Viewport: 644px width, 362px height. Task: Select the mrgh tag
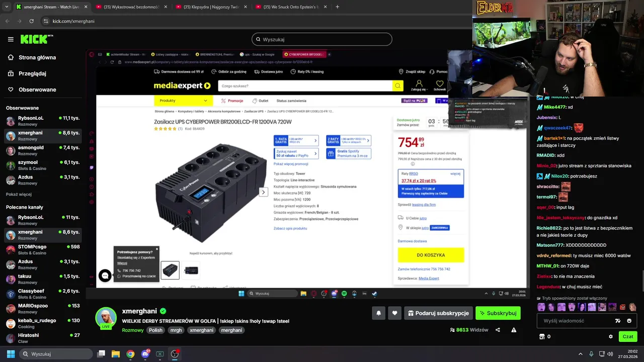tap(176, 330)
